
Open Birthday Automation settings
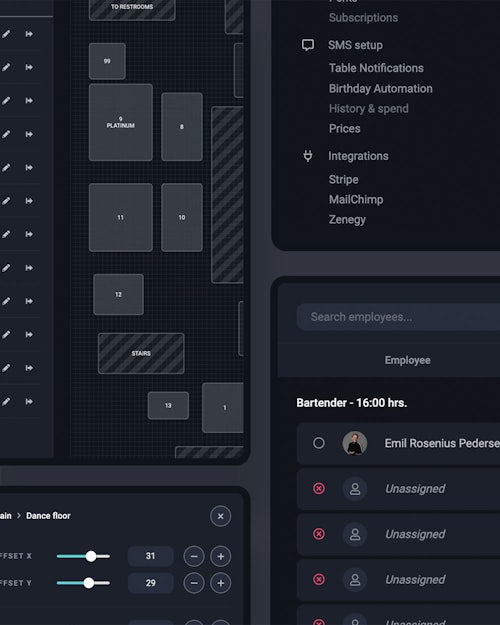(380, 88)
